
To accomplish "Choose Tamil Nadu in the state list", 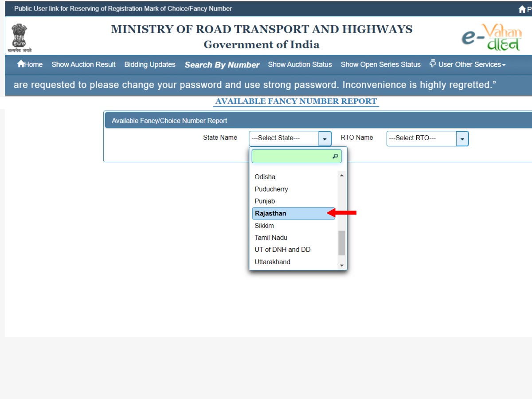I will [x=271, y=238].
